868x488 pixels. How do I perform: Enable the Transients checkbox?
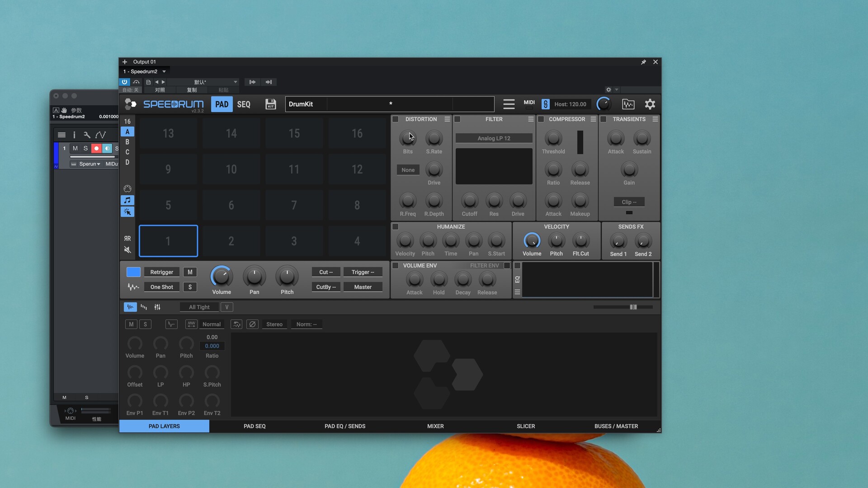[603, 119]
